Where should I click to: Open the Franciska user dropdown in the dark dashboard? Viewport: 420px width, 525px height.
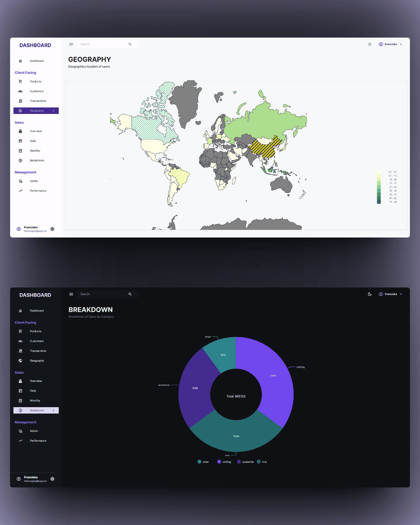point(390,294)
